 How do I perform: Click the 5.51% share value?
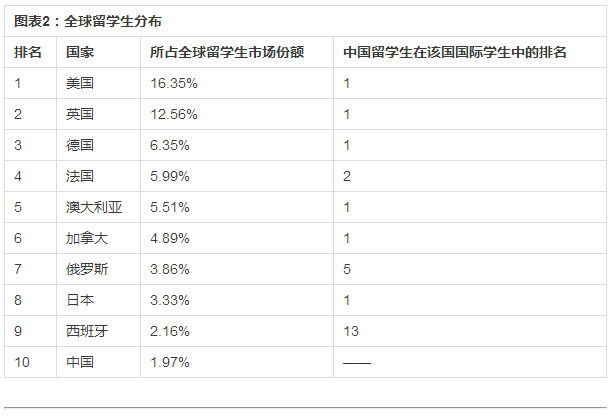pos(170,207)
